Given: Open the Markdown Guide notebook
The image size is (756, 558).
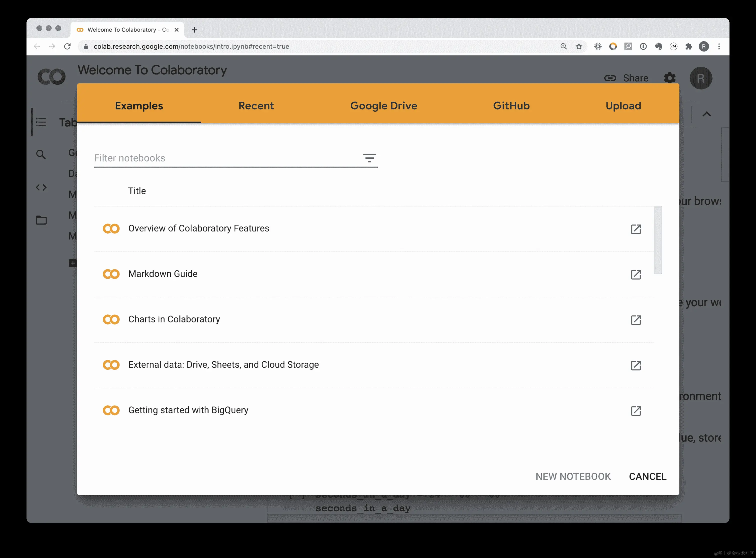Looking at the screenshot, I should [x=163, y=273].
